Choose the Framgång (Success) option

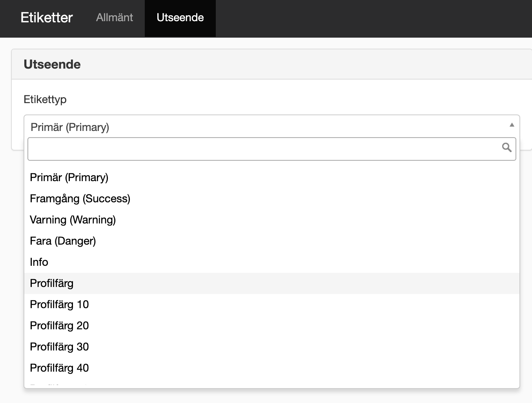pos(271,199)
